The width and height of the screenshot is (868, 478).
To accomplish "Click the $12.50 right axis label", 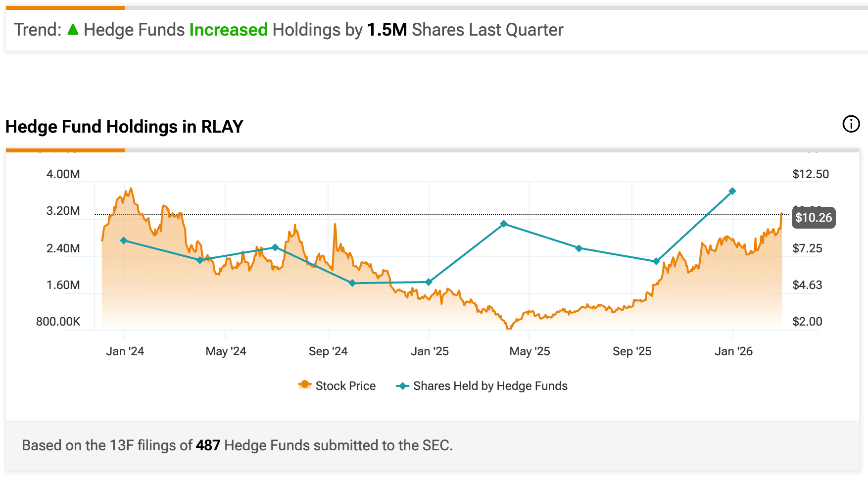I will 811,174.
